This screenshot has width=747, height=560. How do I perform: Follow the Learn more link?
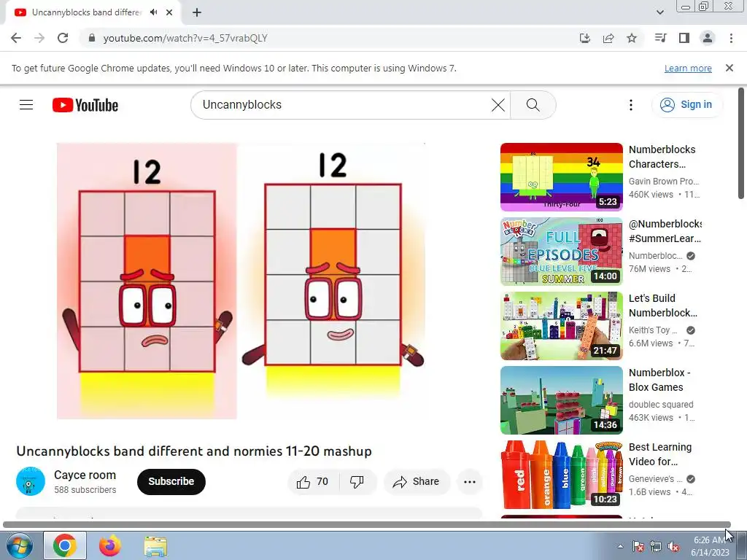point(688,68)
